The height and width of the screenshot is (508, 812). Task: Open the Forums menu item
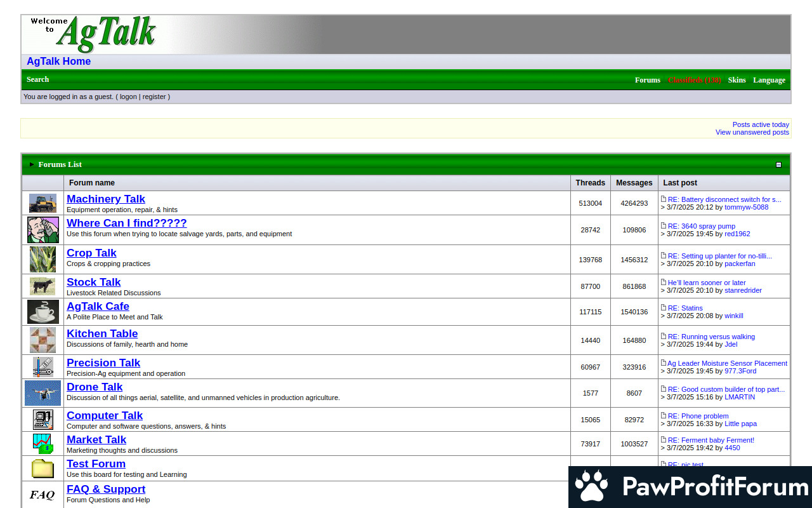[x=648, y=80]
